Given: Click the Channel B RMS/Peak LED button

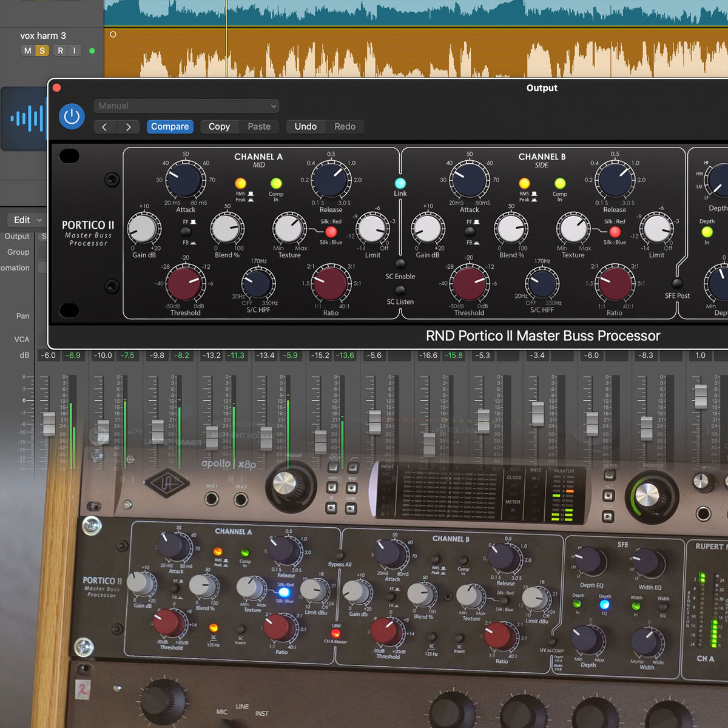Looking at the screenshot, I should (x=524, y=183).
